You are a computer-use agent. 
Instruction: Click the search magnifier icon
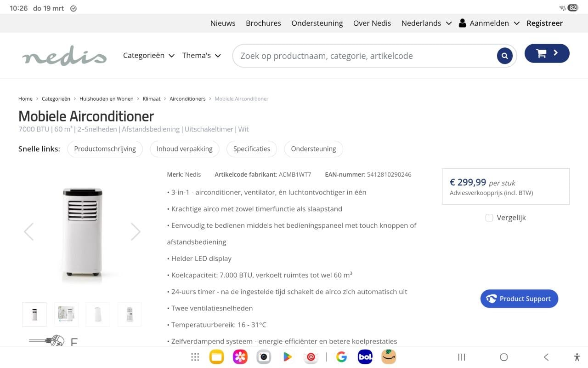coord(504,55)
